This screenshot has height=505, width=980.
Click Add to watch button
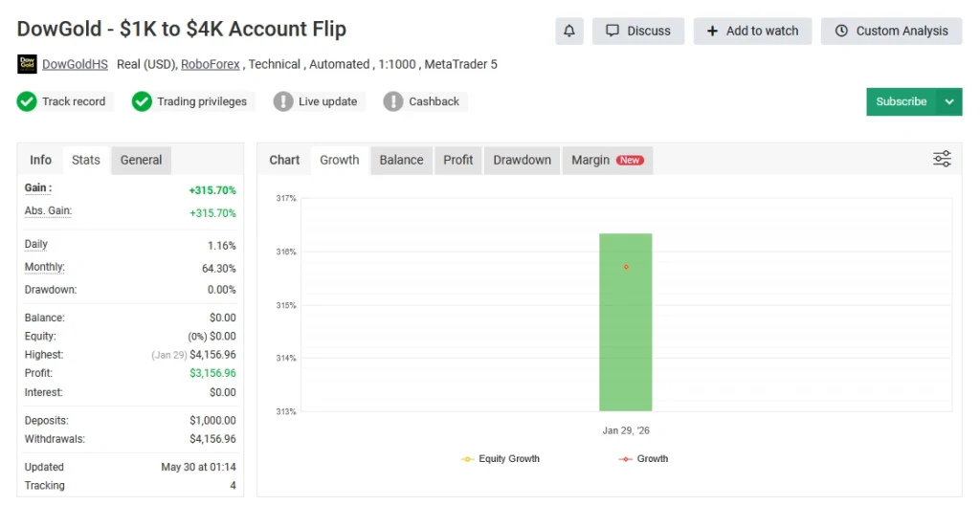click(752, 31)
